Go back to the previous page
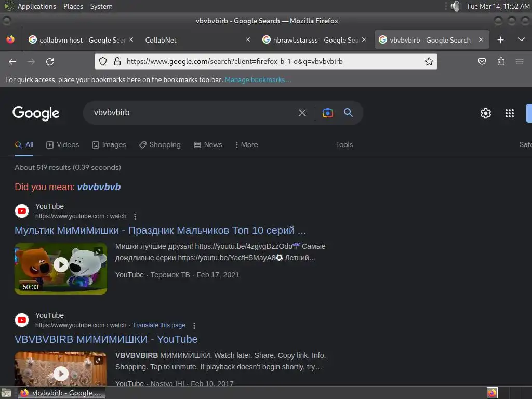This screenshot has width=532, height=399. (x=12, y=61)
